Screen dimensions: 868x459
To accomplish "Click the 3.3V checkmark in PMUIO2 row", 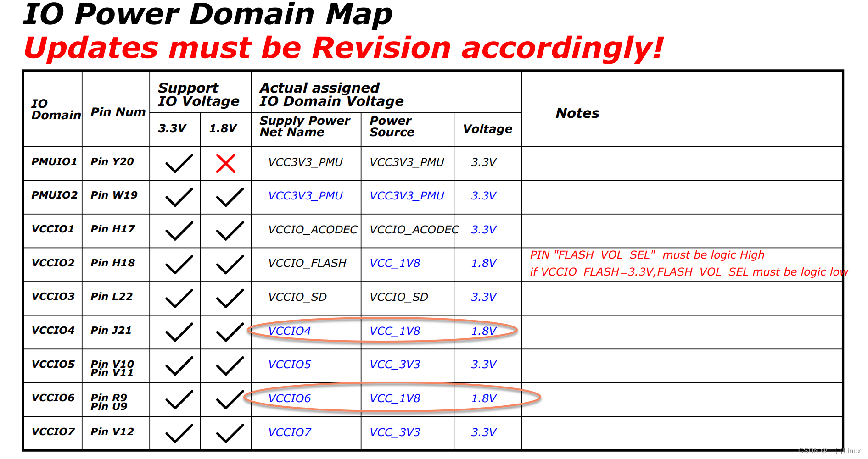I will point(179,197).
